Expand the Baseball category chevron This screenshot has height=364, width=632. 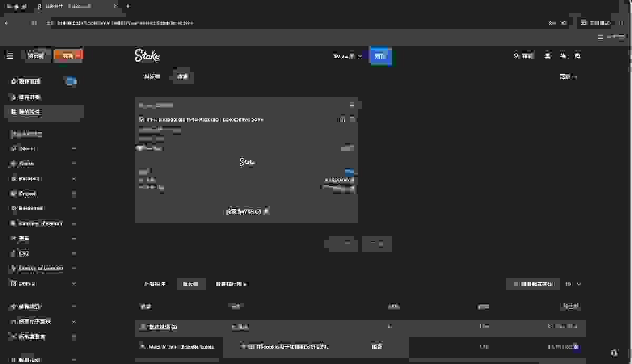click(74, 179)
